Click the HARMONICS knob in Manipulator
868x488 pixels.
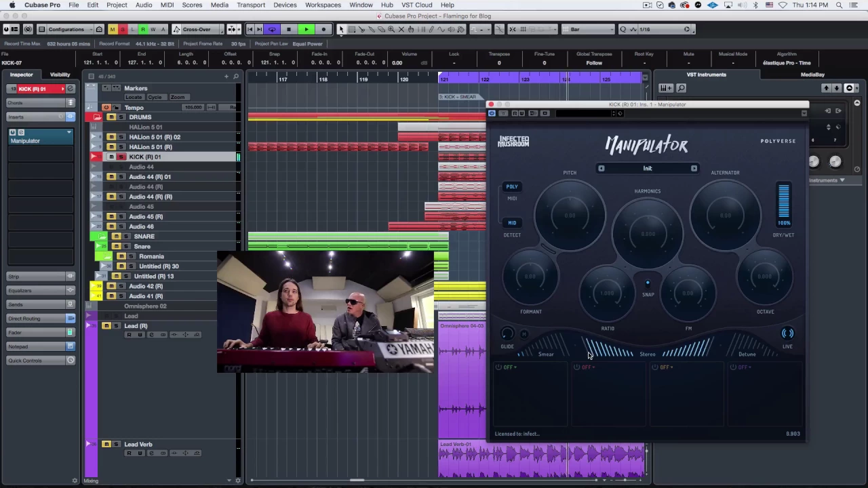pyautogui.click(x=648, y=234)
